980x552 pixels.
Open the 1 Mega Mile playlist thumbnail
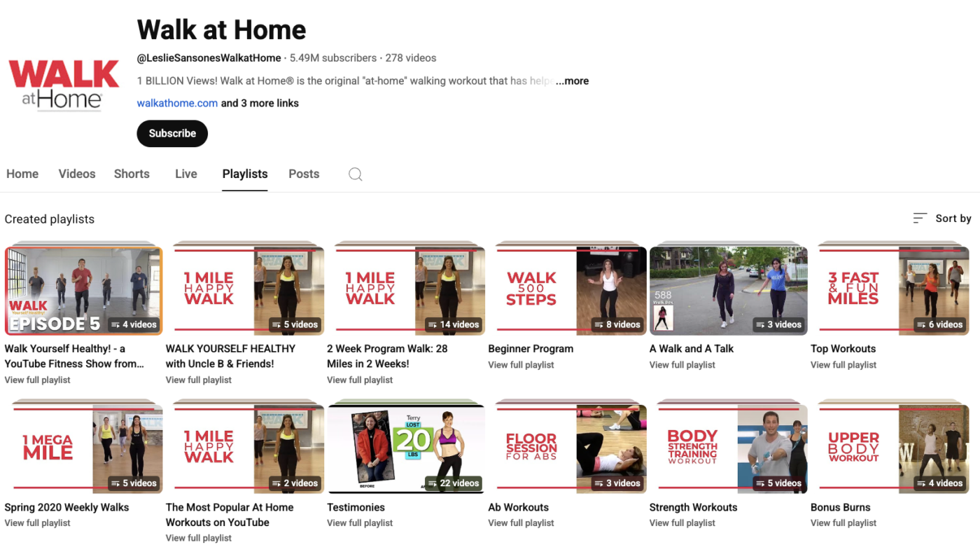pos(83,449)
